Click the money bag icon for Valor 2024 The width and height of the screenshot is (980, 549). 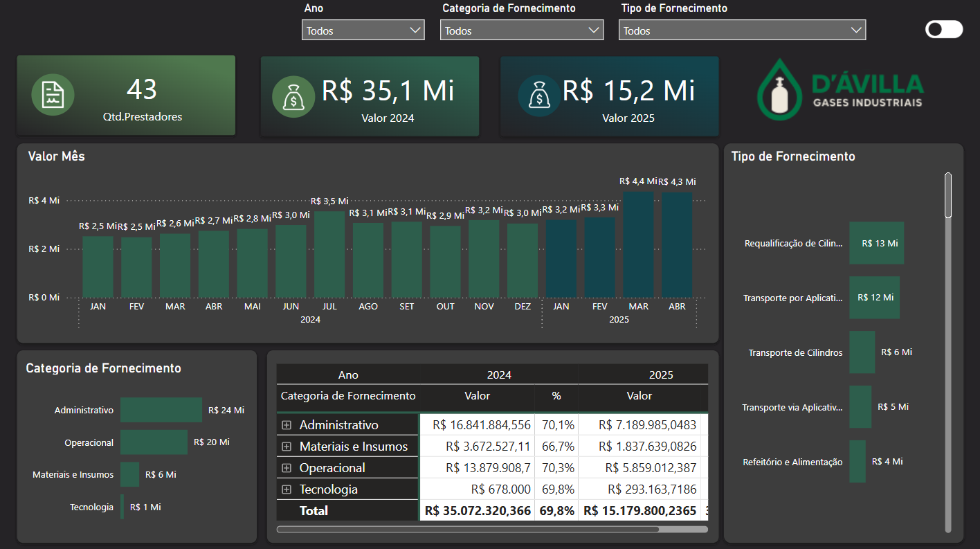[x=293, y=96]
